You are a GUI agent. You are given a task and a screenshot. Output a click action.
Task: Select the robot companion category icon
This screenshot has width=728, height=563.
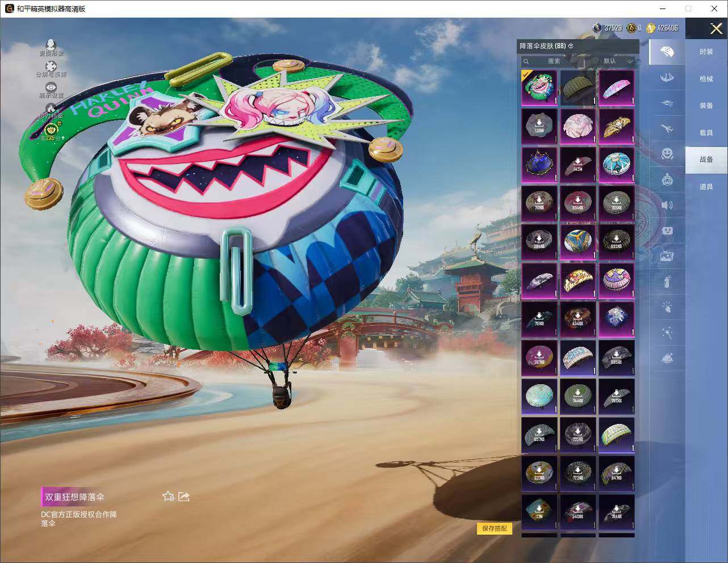[x=667, y=179]
